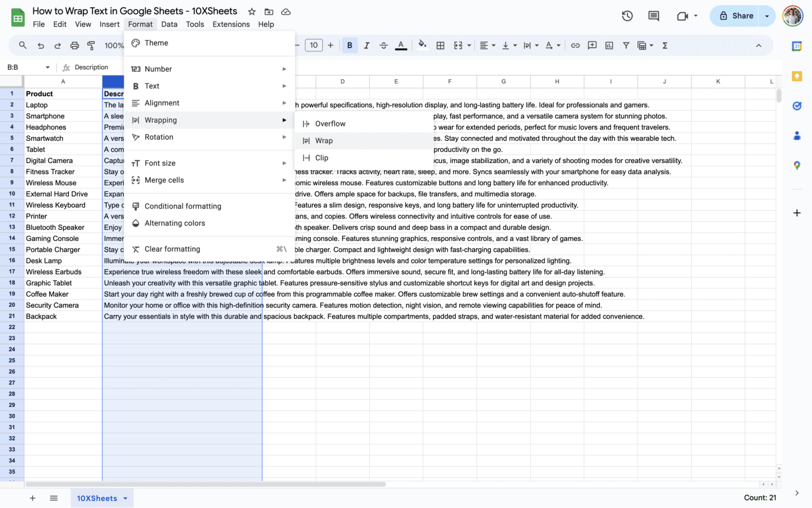Select the Clip wrapping option
This screenshot has height=508, width=812.
[320, 157]
